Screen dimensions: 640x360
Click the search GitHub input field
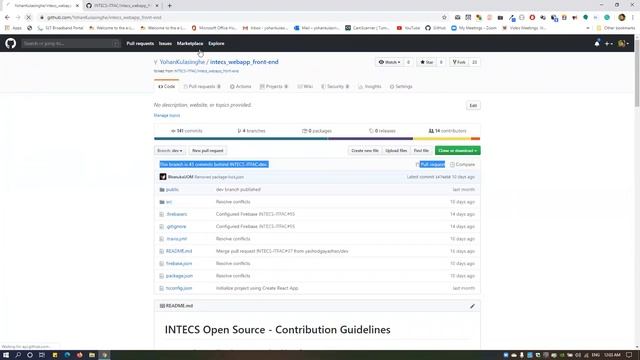click(71, 43)
